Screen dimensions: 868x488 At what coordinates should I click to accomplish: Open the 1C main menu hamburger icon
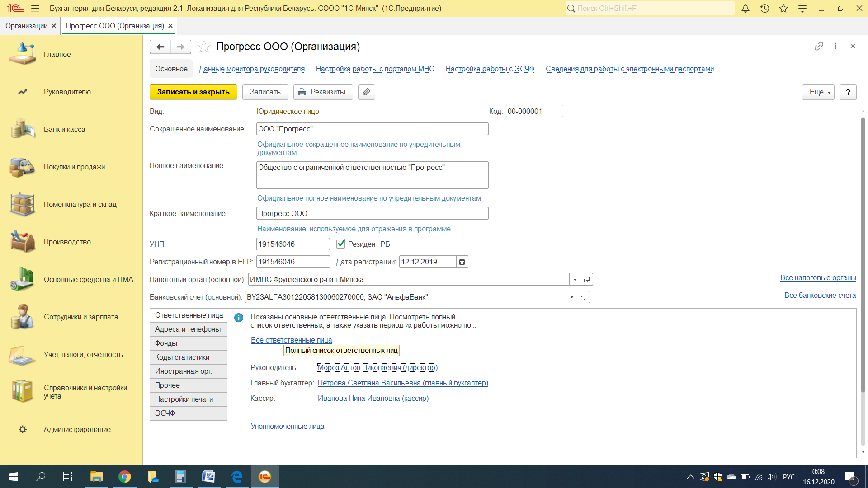click(35, 8)
